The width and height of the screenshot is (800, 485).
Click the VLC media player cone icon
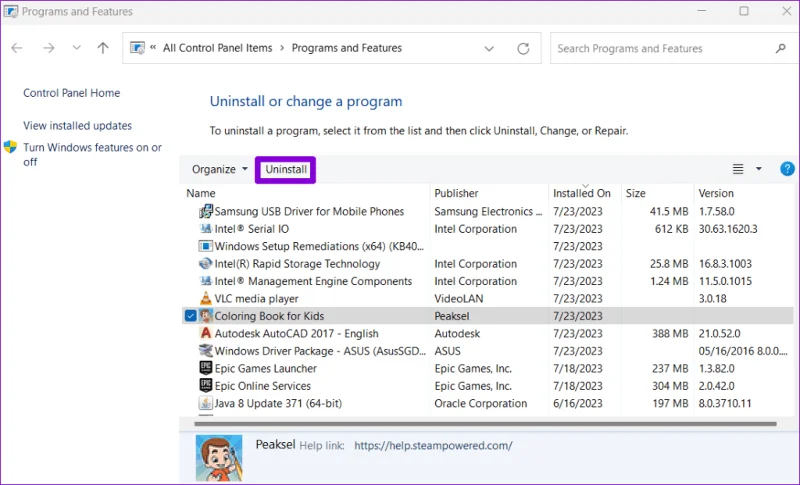(x=206, y=298)
